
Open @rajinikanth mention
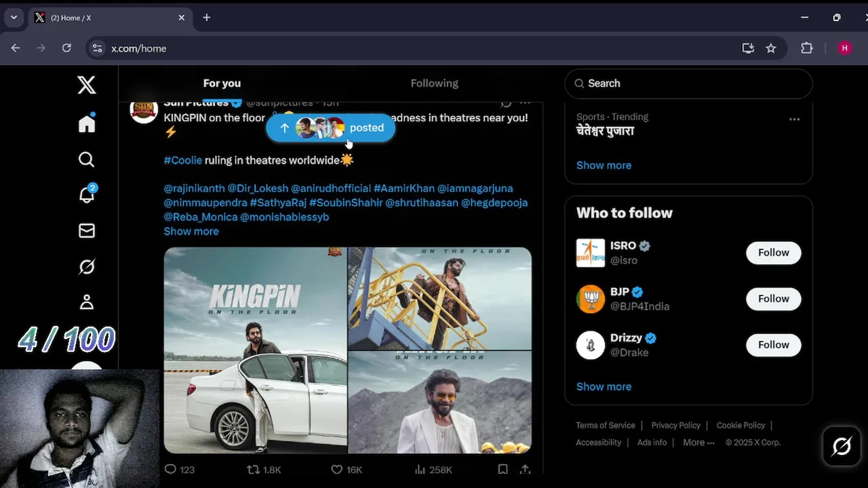click(194, 188)
